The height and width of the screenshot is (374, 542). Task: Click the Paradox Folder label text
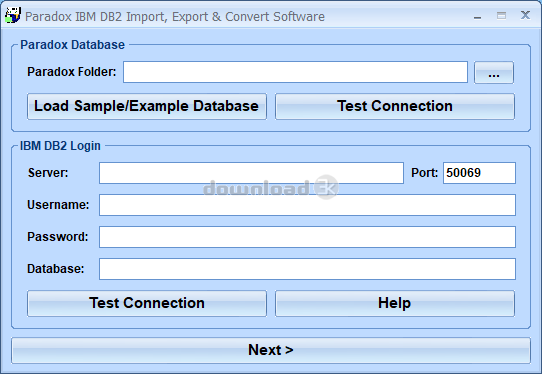[x=72, y=72]
